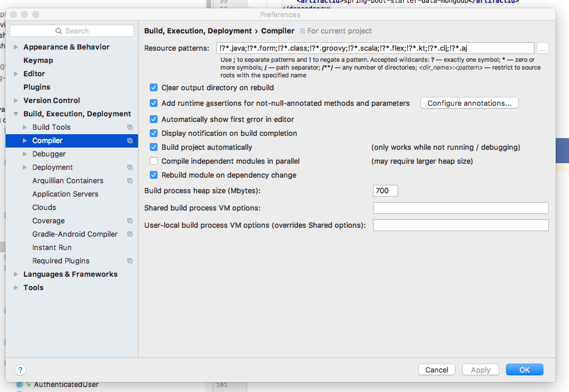Viewport: 569px width, 392px height.
Task: Click project-level icon beside Deployment
Action: point(130,168)
